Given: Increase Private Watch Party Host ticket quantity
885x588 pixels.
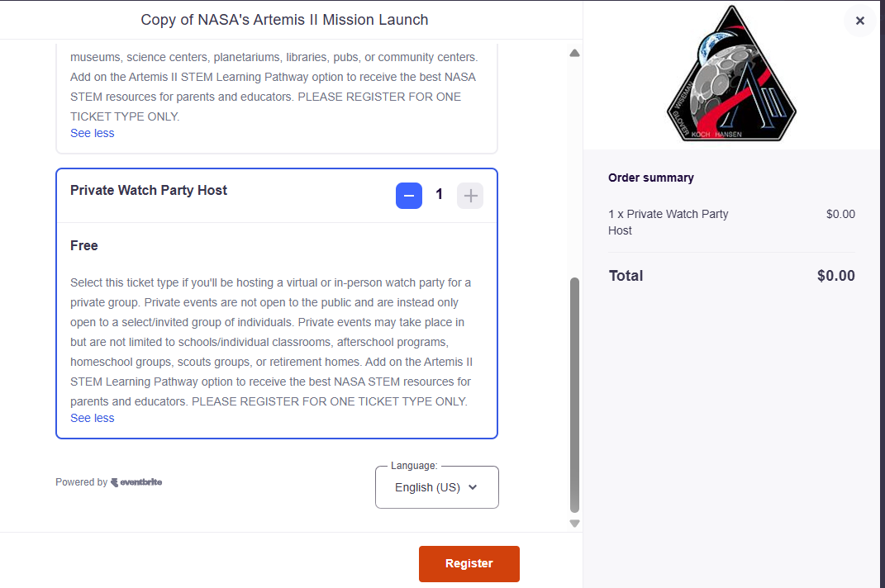Looking at the screenshot, I should 470,196.
